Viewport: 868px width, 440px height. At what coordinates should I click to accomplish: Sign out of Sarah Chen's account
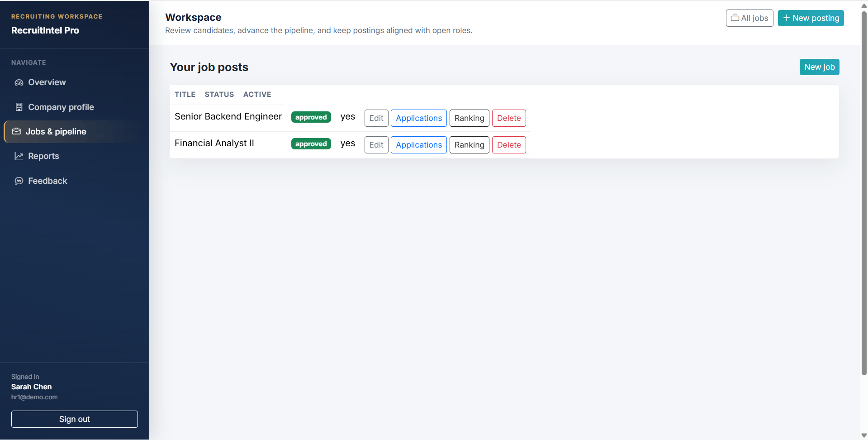75,419
